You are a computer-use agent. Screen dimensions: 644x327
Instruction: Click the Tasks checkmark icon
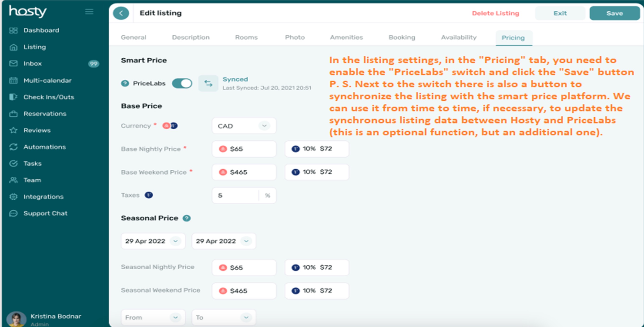point(13,163)
